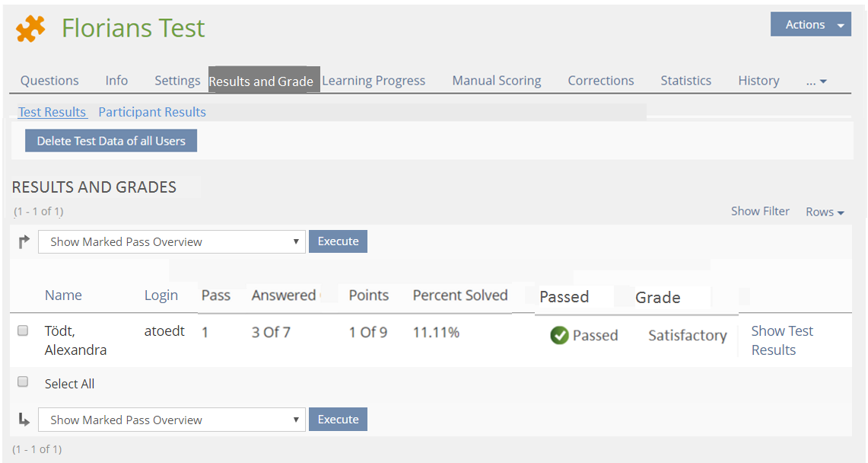Sort the table by the Name column header
The height and width of the screenshot is (463, 868).
coord(63,295)
